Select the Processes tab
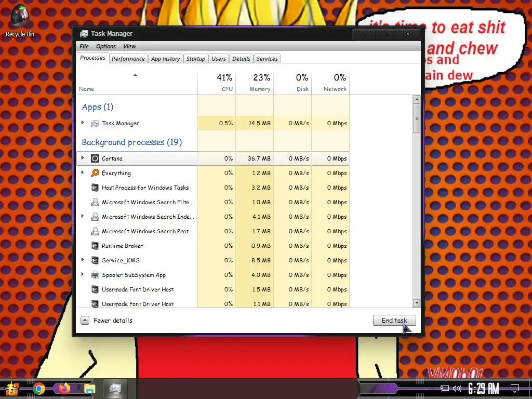The height and width of the screenshot is (399, 532). coord(92,58)
